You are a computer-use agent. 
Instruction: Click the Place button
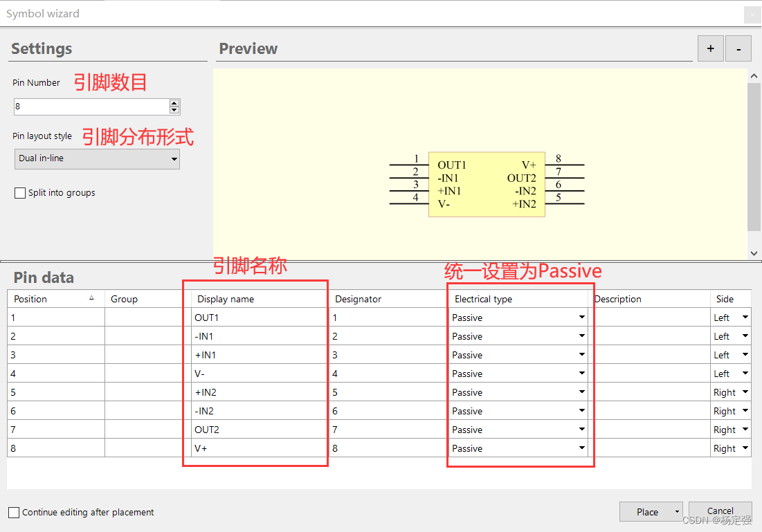tap(646, 512)
